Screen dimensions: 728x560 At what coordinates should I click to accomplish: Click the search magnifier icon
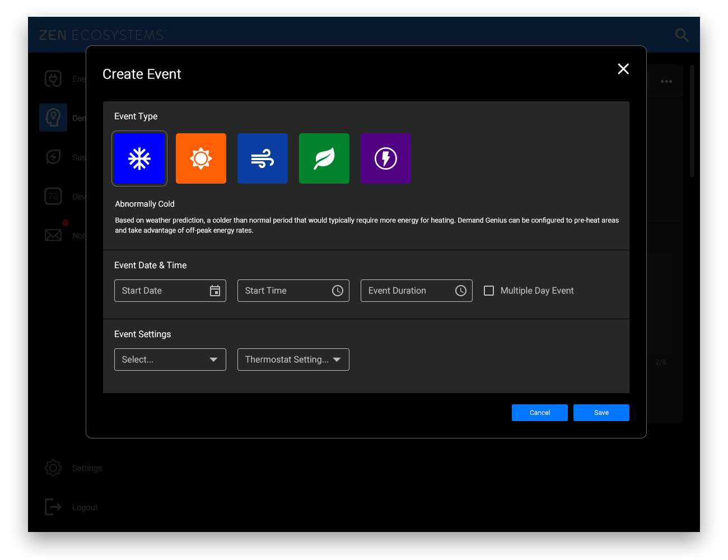682,35
